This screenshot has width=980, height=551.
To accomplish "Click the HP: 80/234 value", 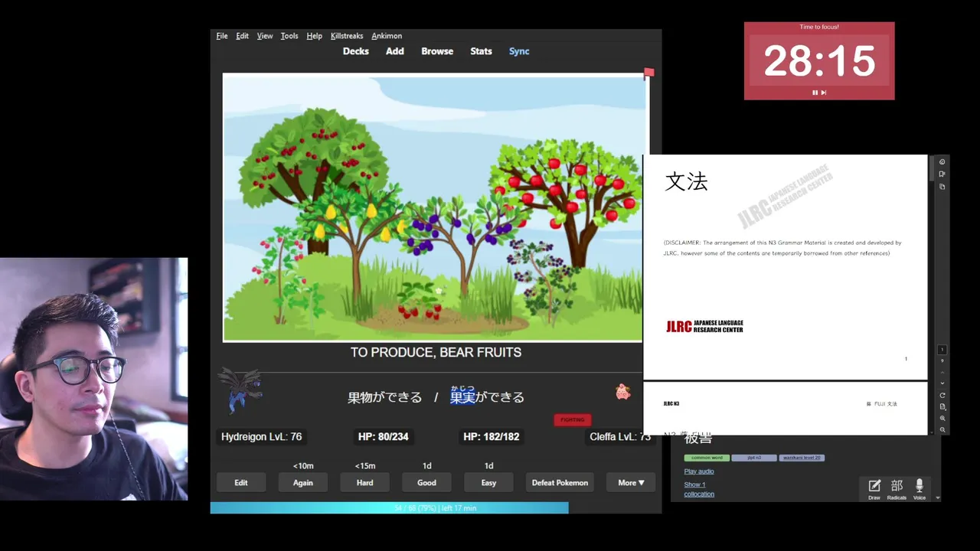I will [384, 437].
